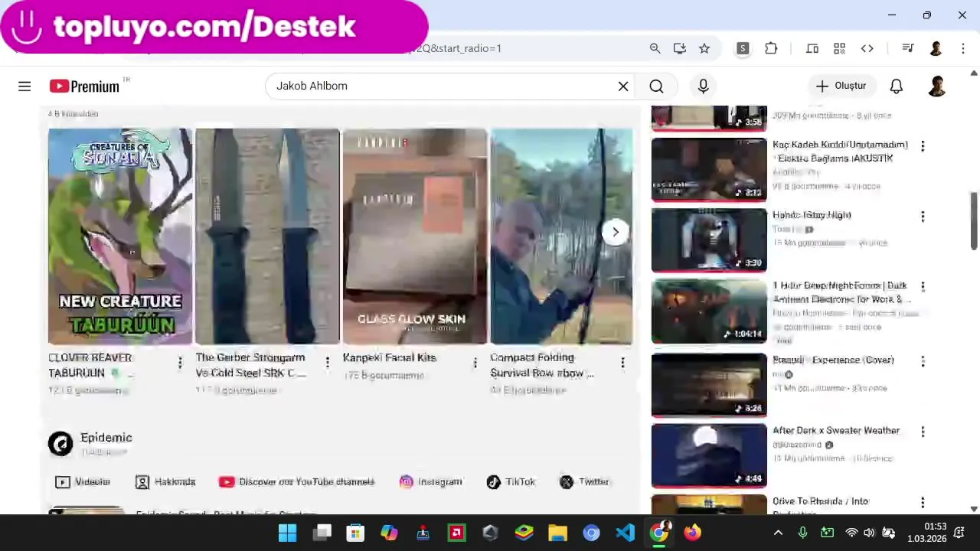The height and width of the screenshot is (551, 980).
Task: Open options for Kaç Kadeh Kırıldı video
Action: click(923, 146)
